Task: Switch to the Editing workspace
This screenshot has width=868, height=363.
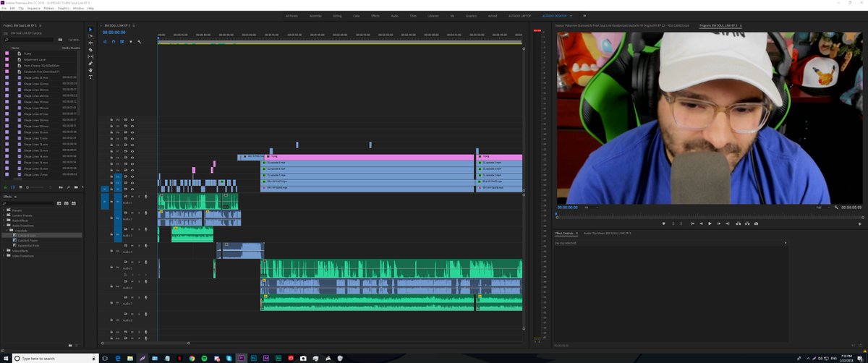Action: click(337, 14)
